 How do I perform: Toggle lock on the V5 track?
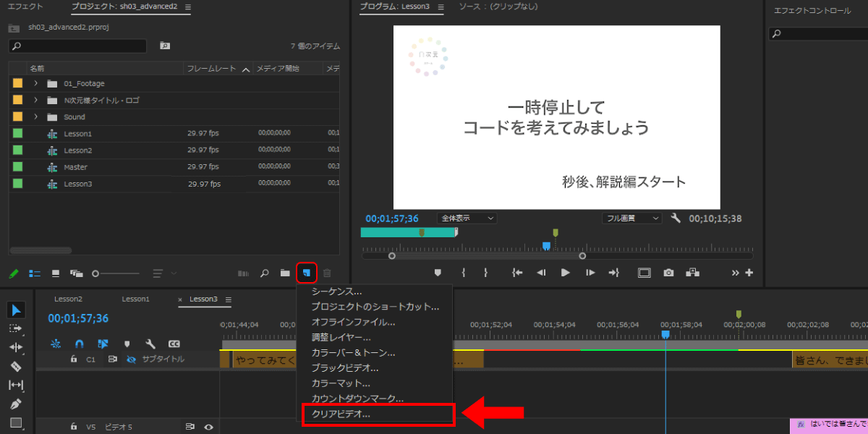point(73,427)
